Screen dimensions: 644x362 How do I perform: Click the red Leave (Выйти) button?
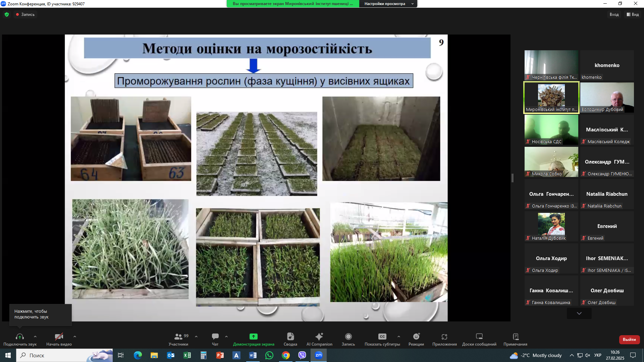(x=629, y=340)
